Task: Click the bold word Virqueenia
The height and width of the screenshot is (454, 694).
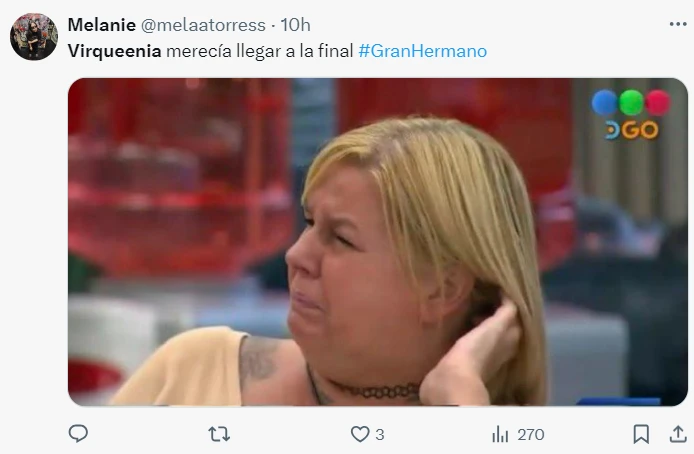Action: (114, 51)
